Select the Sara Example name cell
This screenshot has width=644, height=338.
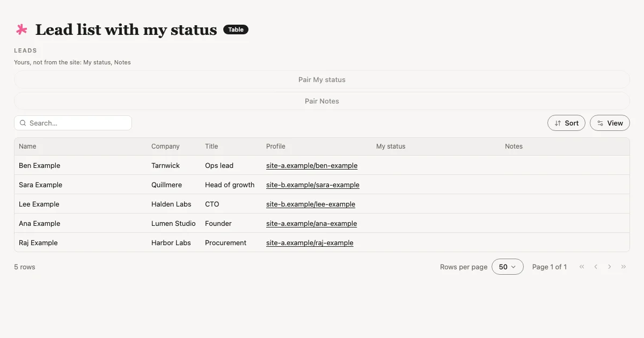(41, 185)
